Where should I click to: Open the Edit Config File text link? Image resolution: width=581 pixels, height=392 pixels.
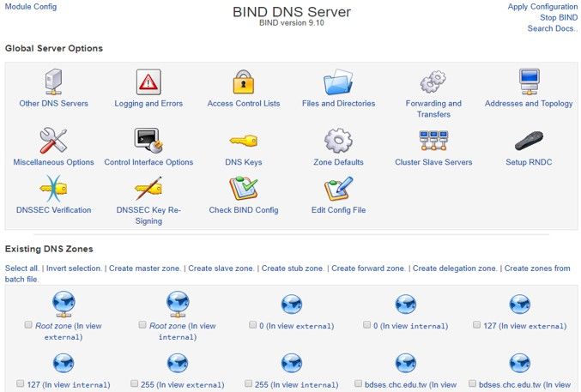pyautogui.click(x=338, y=210)
